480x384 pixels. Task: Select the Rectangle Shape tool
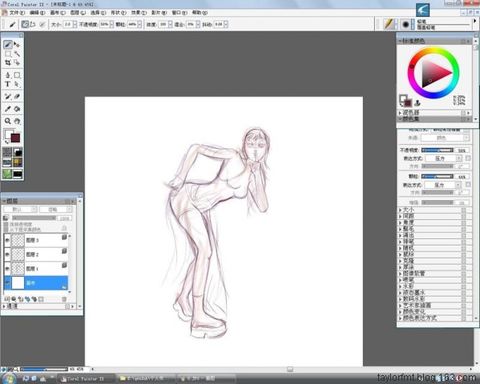pos(17,75)
